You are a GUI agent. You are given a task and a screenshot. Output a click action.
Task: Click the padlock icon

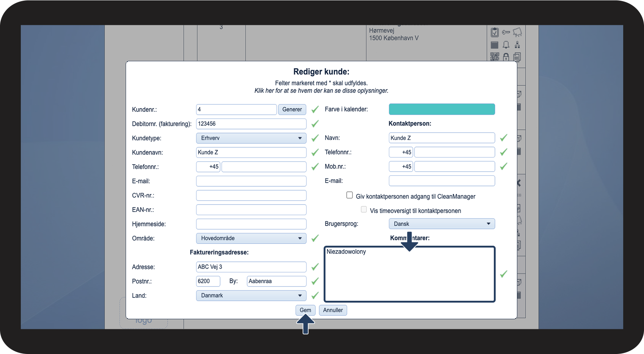(x=506, y=57)
